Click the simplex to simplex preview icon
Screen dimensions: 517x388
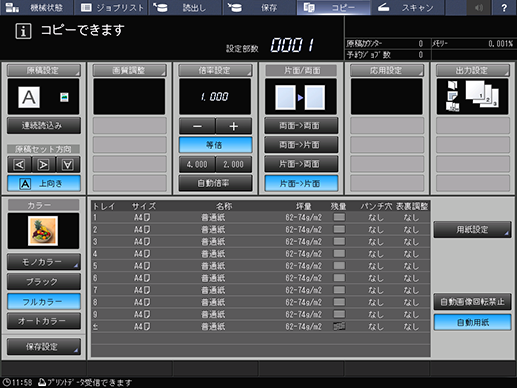(x=301, y=97)
